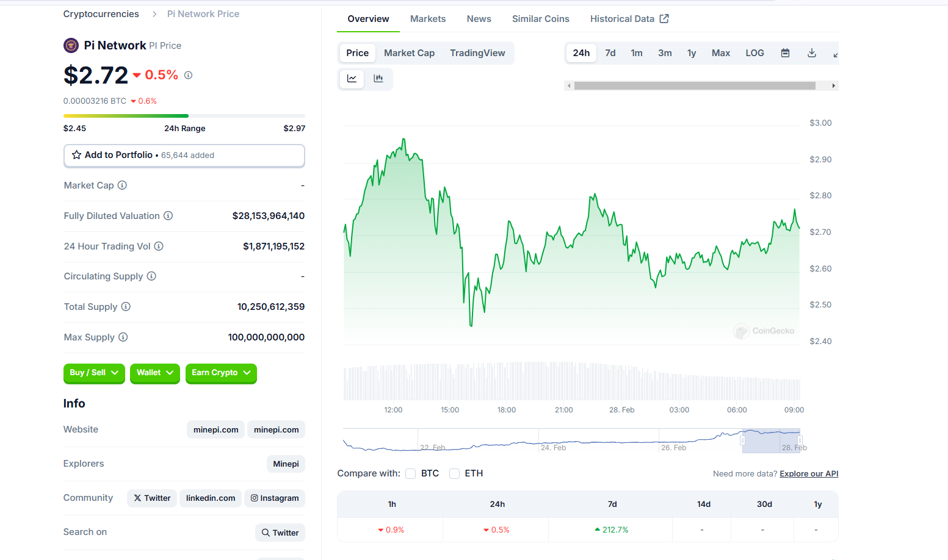Click Max Supply value 100,000,000,000
The height and width of the screenshot is (560, 948).
[266, 337]
